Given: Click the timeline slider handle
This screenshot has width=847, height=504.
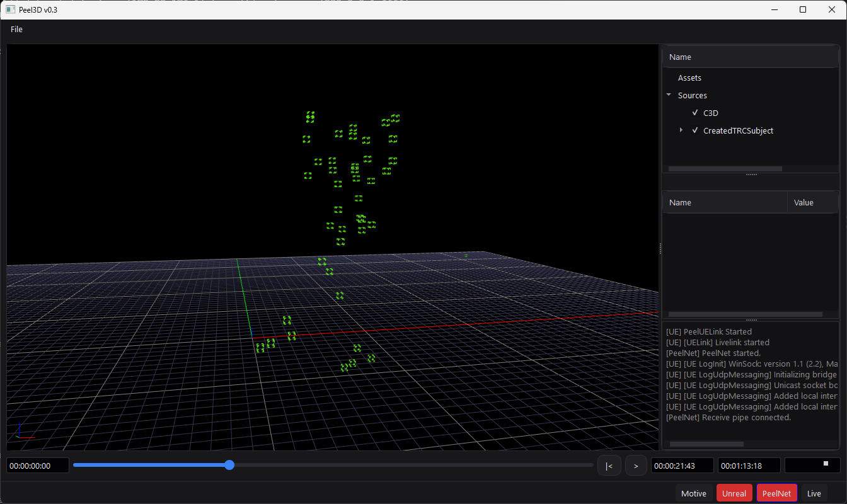Looking at the screenshot, I should click(x=229, y=465).
